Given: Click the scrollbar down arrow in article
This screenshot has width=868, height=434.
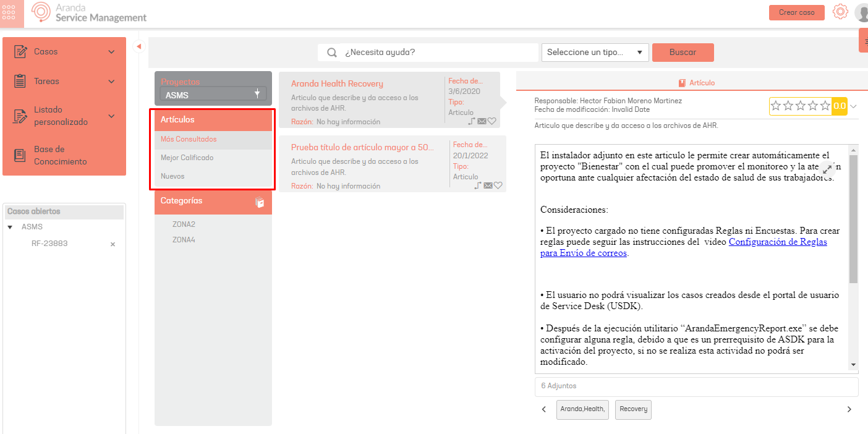Looking at the screenshot, I should [x=854, y=365].
